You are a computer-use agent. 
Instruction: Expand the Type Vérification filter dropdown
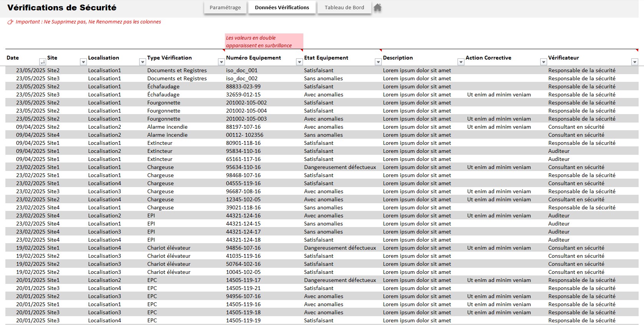click(221, 62)
